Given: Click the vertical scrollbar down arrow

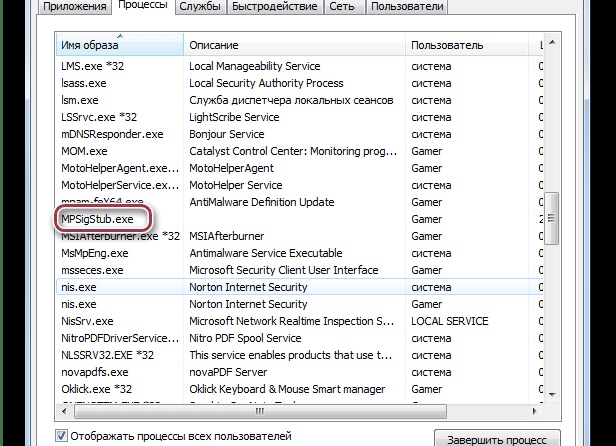Looking at the screenshot, I should (552, 394).
